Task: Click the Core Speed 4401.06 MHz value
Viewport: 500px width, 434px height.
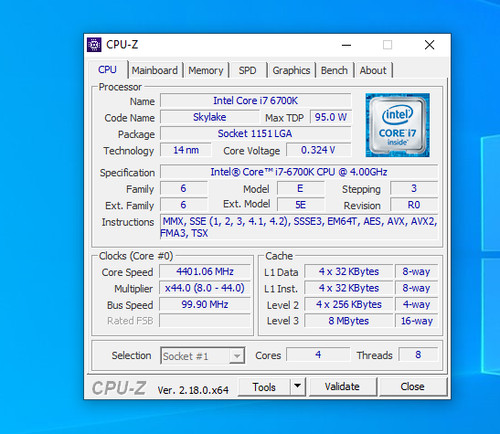Action: pyautogui.click(x=205, y=272)
